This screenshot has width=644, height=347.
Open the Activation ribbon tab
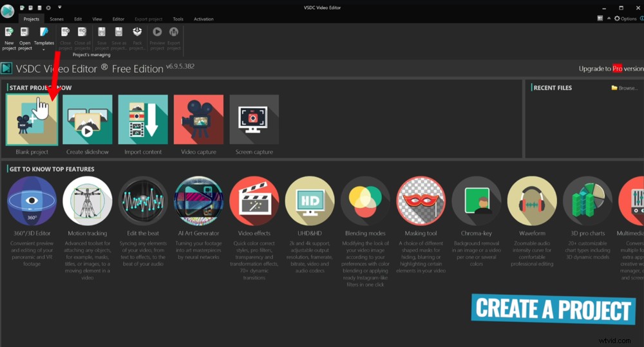click(204, 19)
